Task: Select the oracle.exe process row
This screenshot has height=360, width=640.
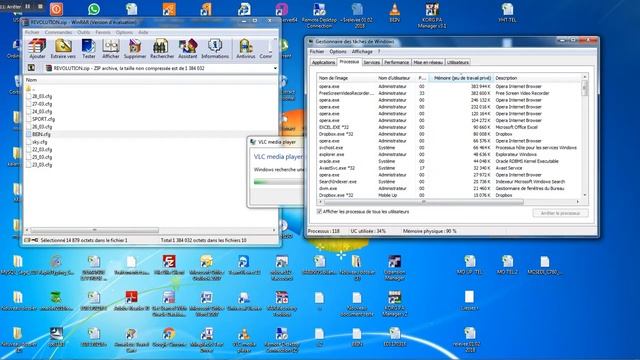Action: (449, 161)
